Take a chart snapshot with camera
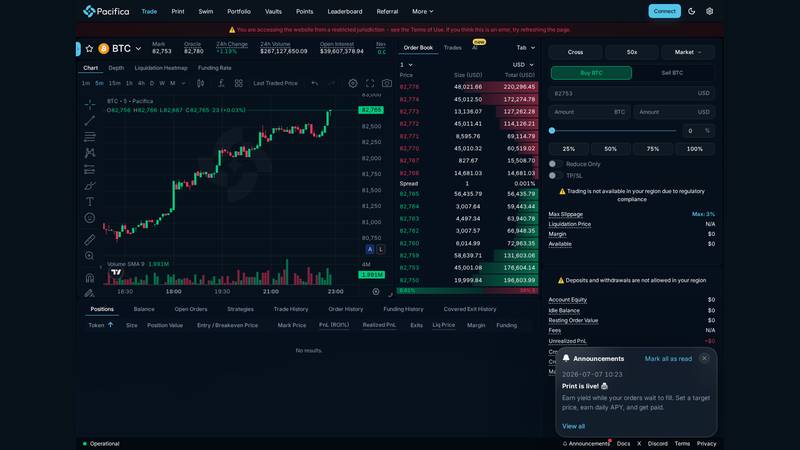The image size is (800, 450). [x=387, y=83]
